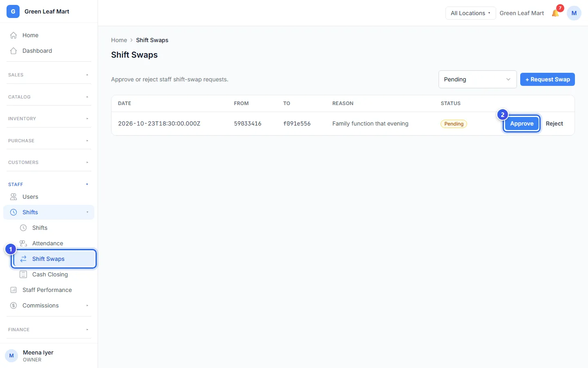Open the user avatar menu in header

coord(574,13)
